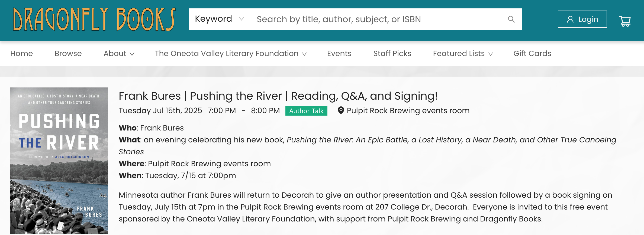Expand the Featured Lists menu
Screen dimensions: 644x235
coord(462,54)
